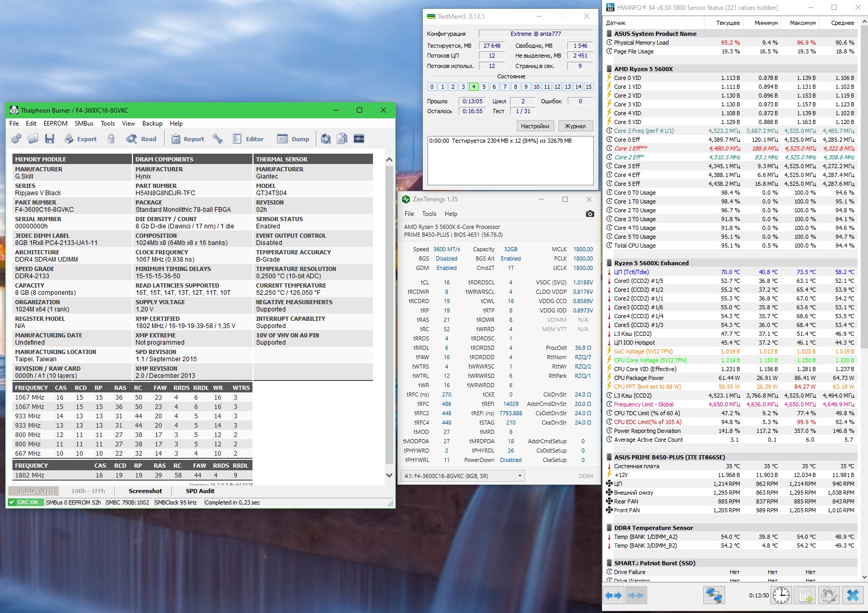The image size is (868, 613).
Task: Click the ZenTimings camera screenshot icon
Action: (590, 214)
